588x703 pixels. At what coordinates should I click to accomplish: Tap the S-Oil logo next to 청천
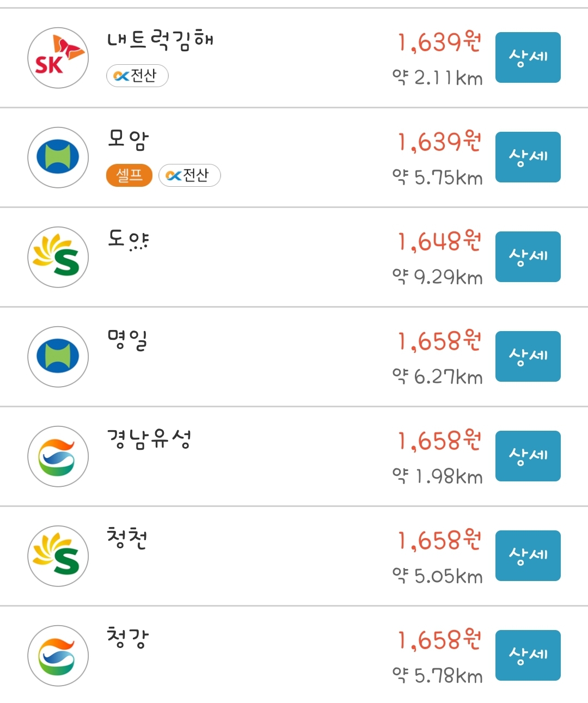pos(58,556)
